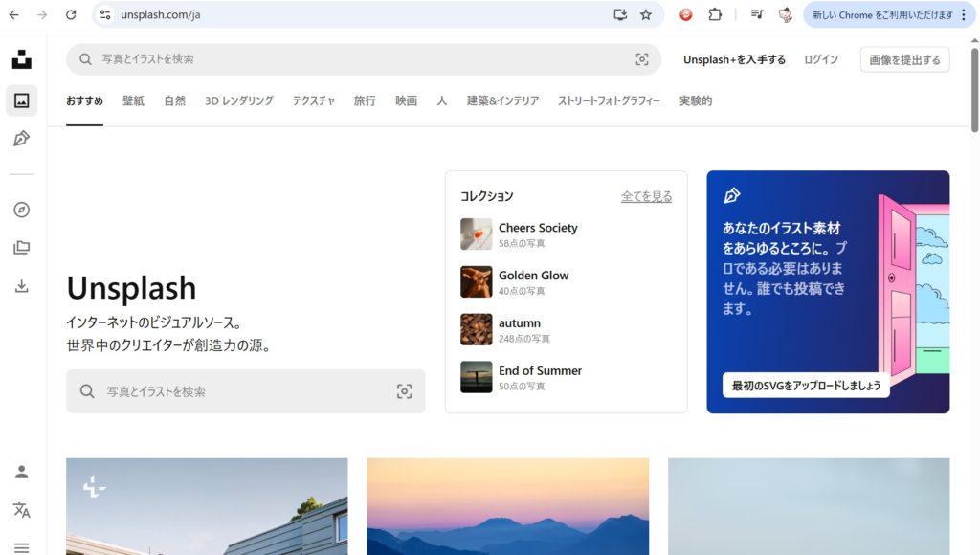Click visual search icon in top search bar

641,59
